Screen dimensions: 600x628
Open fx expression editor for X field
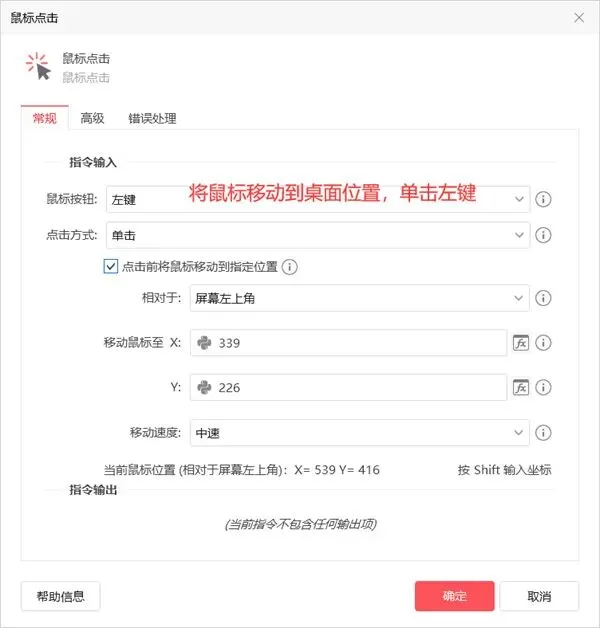tap(521, 343)
